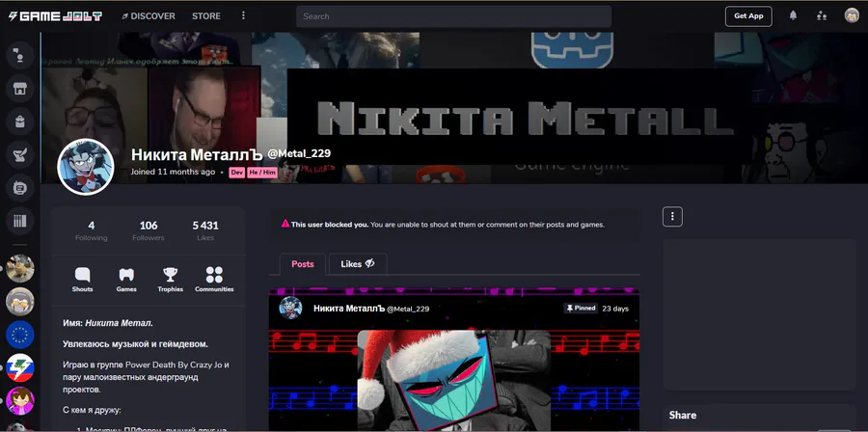The width and height of the screenshot is (868, 432).
Task: Click the pinned post author avatar
Action: click(290, 309)
